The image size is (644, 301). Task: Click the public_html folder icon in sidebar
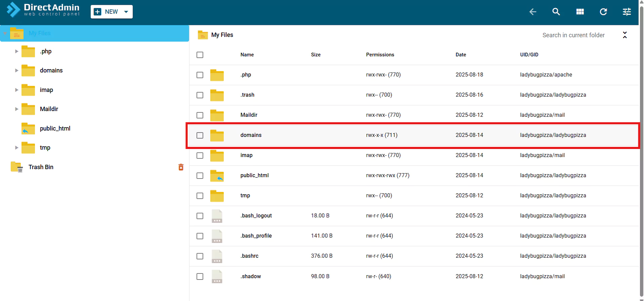pyautogui.click(x=28, y=129)
